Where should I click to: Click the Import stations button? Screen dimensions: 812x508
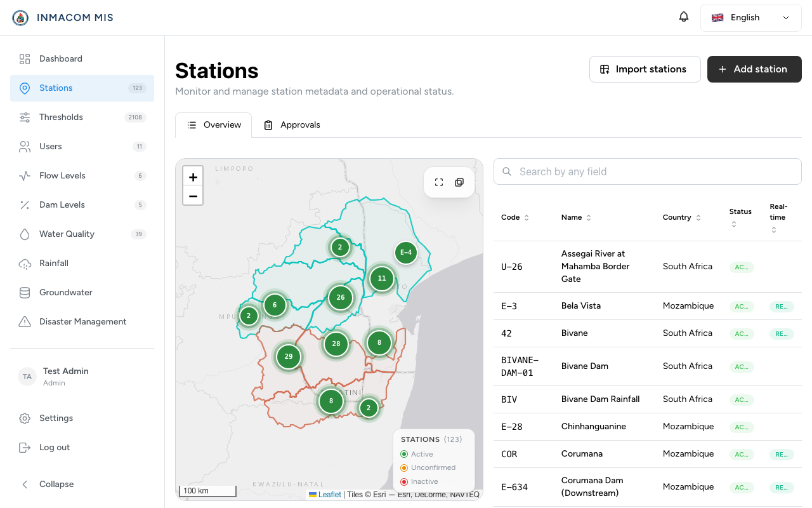click(645, 69)
